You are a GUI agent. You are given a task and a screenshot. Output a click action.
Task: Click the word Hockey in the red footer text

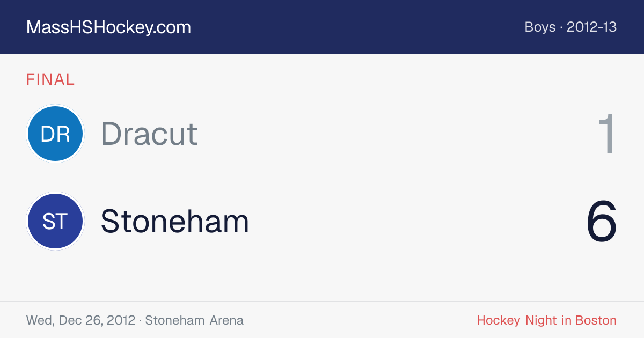tap(499, 320)
